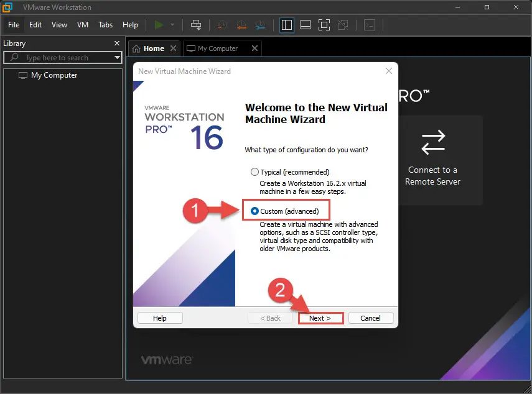This screenshot has height=394, width=532.
Task: Open the Snapshot Manager icon
Action: click(x=260, y=25)
